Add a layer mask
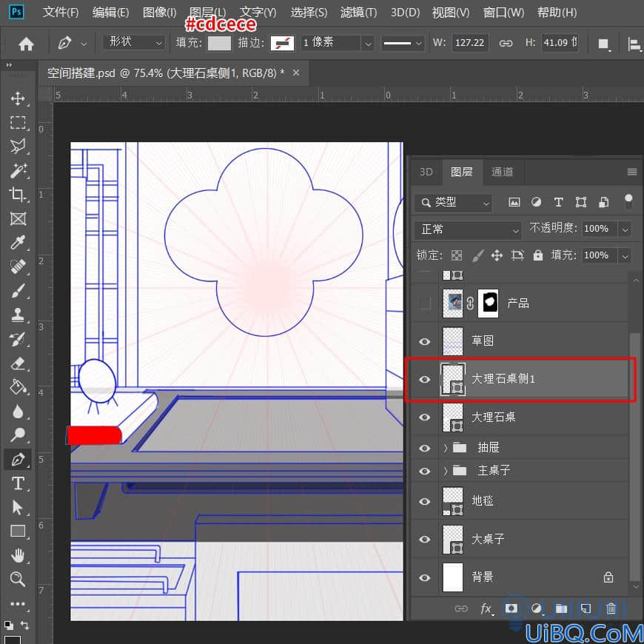Image resolution: width=644 pixels, height=644 pixels. (x=511, y=608)
